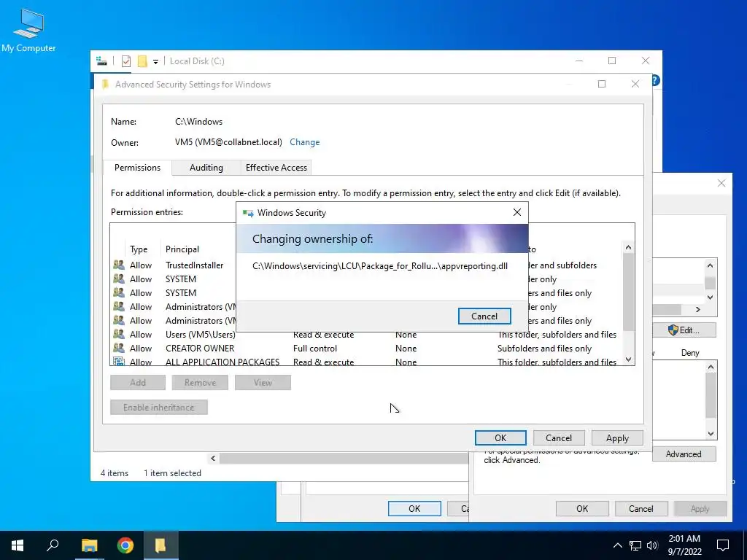
Task: Click Apply in Advanced Security Settings
Action: tap(617, 438)
